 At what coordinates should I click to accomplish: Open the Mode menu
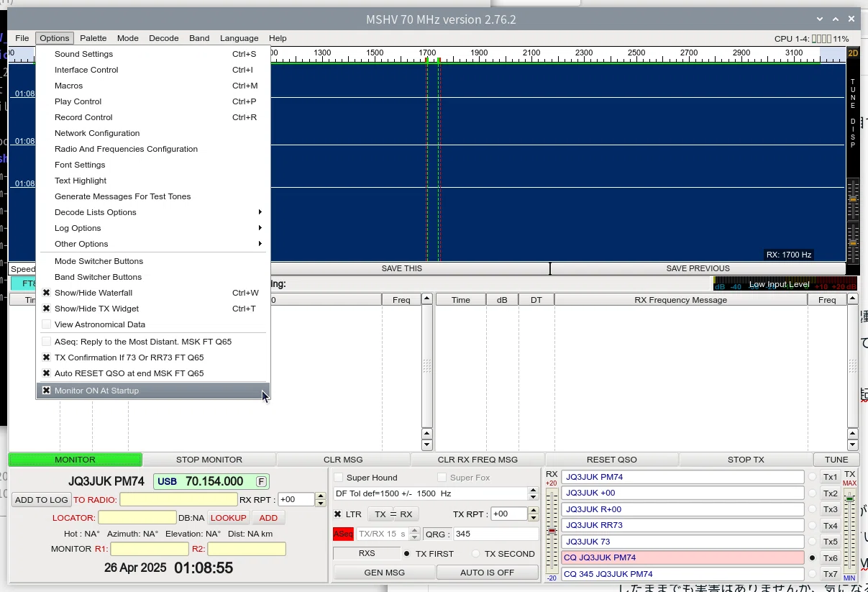(x=128, y=38)
